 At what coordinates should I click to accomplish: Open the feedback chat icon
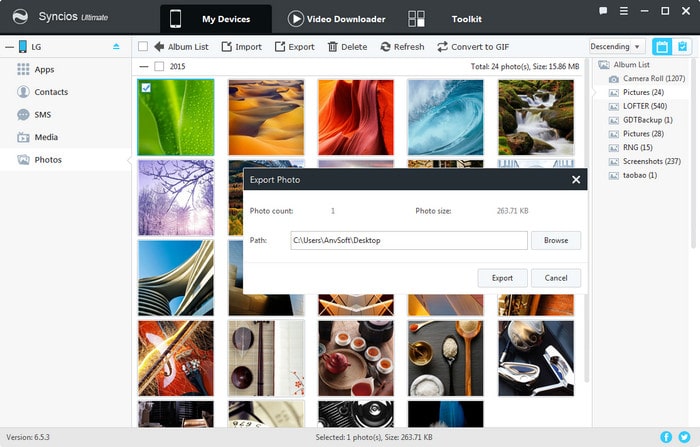[x=603, y=11]
